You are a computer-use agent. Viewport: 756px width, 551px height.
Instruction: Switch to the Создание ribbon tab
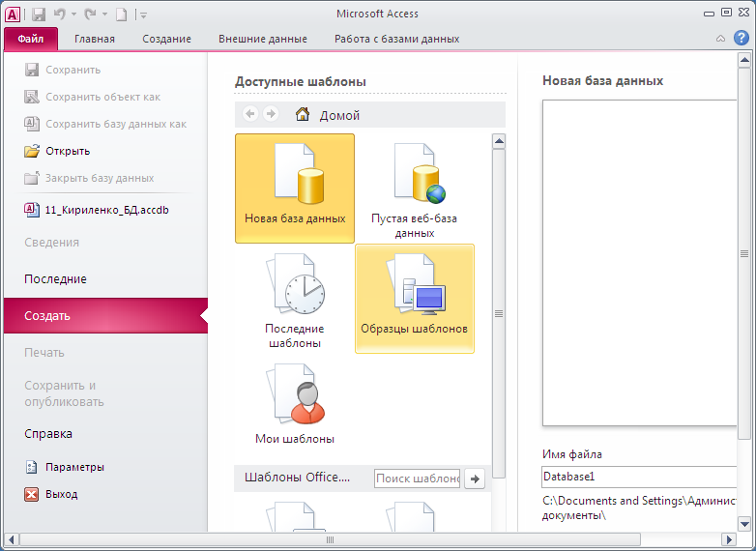167,39
